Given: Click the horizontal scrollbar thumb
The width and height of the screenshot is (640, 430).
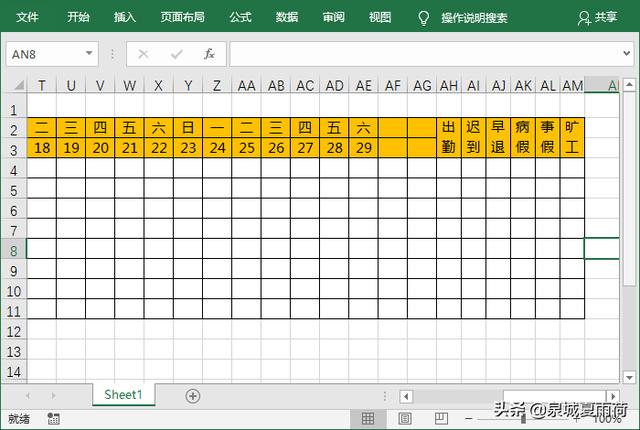Looking at the screenshot, I should pyautogui.click(x=554, y=396).
